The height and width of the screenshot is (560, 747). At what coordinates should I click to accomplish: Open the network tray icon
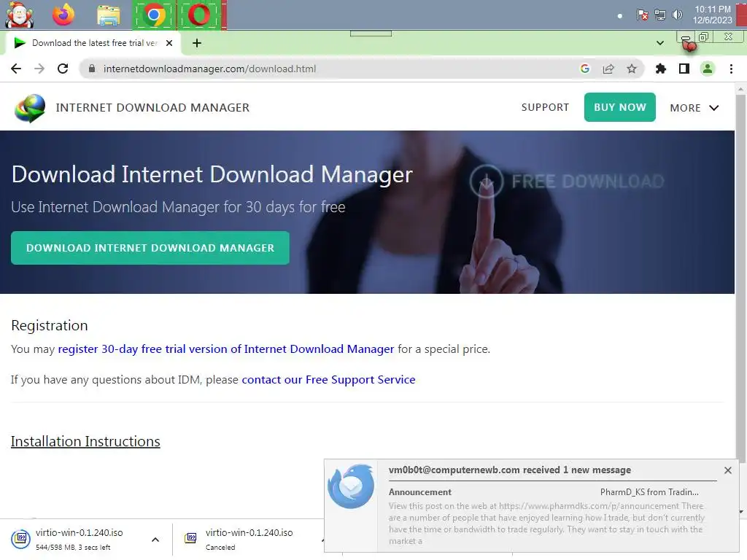tap(659, 15)
